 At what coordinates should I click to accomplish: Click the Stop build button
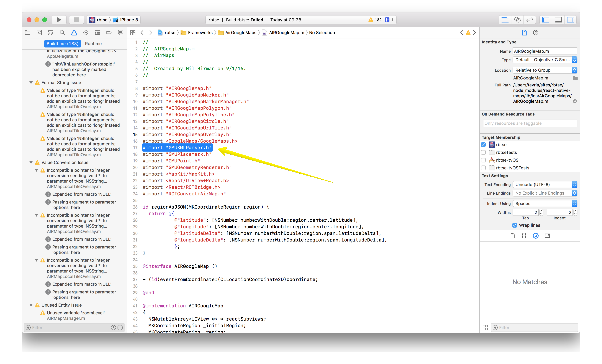click(77, 20)
